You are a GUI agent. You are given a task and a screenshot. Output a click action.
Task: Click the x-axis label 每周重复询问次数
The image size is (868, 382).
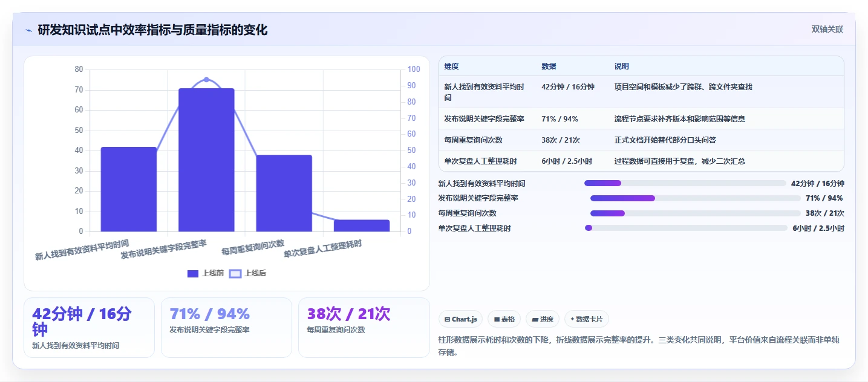tap(253, 247)
